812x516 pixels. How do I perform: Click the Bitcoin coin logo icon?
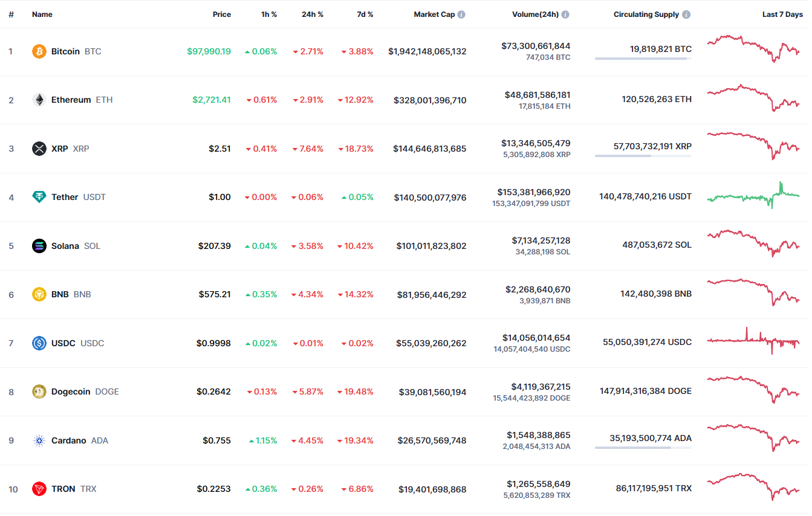(x=39, y=51)
